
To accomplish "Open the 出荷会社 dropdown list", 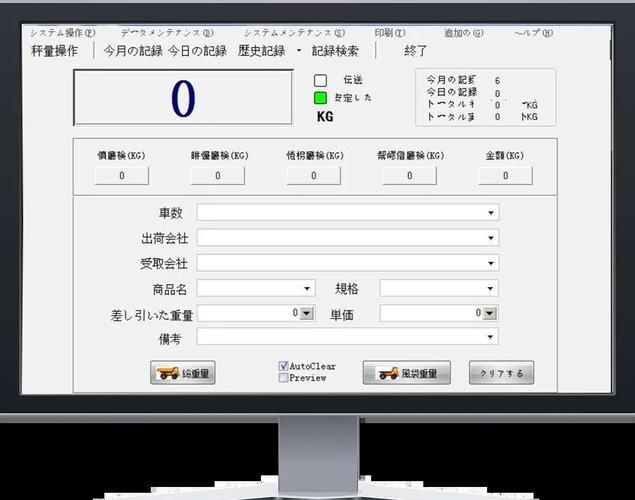I will point(490,238).
